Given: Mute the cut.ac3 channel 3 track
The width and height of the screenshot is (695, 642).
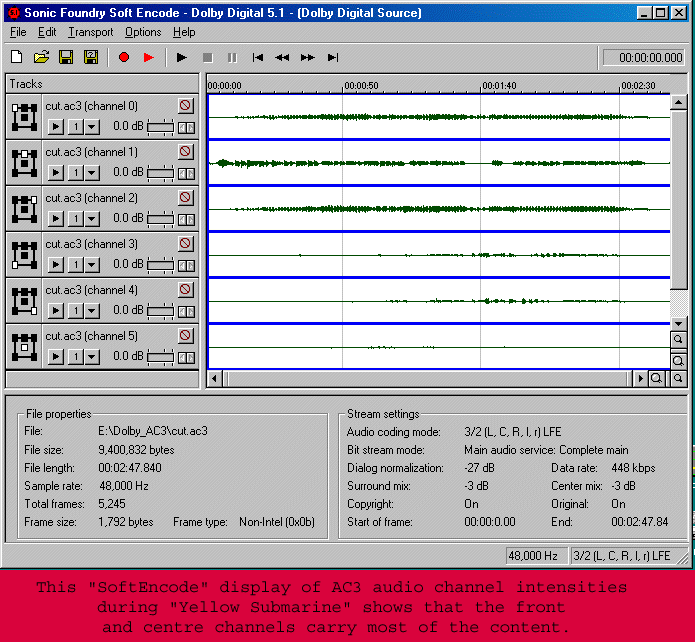Looking at the screenshot, I should pos(185,244).
